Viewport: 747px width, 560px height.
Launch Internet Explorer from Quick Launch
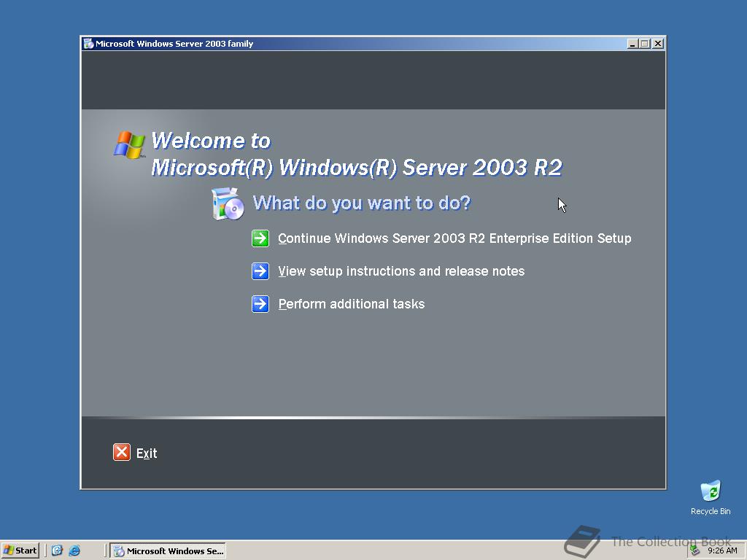(74, 551)
